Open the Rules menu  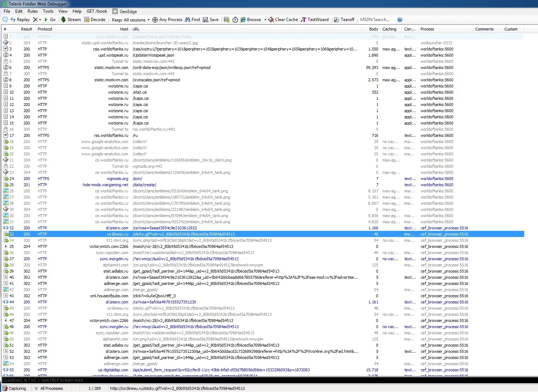[33, 11]
